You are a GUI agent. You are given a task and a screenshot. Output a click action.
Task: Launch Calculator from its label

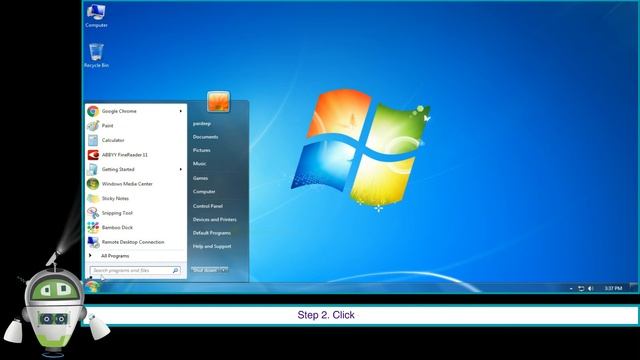pyautogui.click(x=113, y=140)
